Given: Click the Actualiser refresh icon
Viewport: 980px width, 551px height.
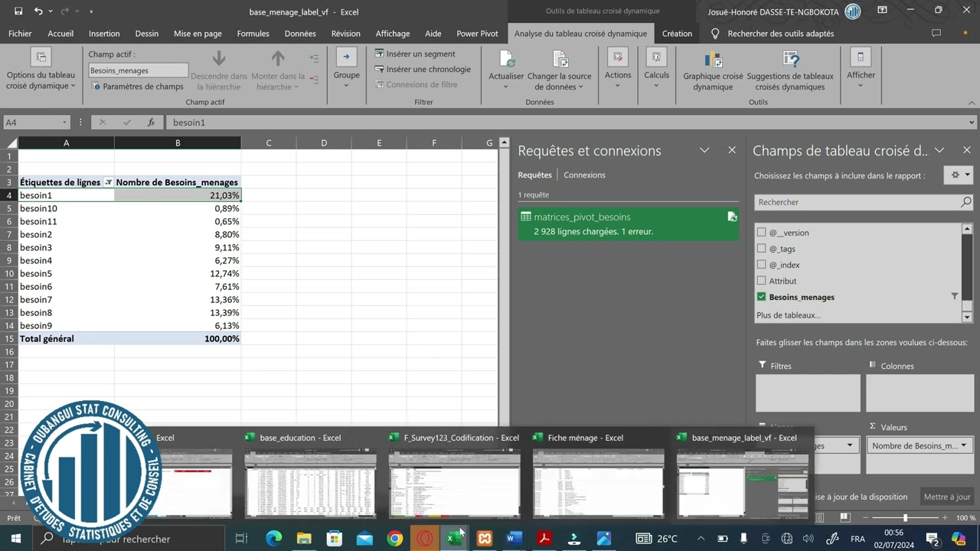Looking at the screenshot, I should (x=506, y=60).
